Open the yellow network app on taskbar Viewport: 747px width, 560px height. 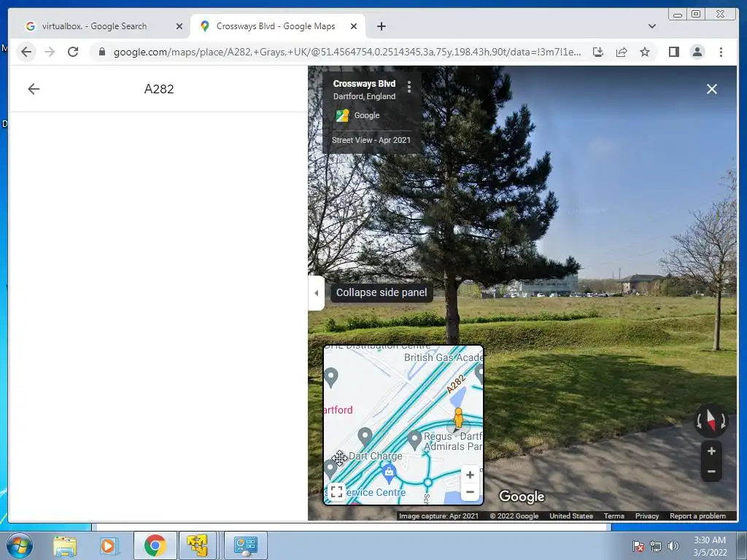click(x=197, y=545)
